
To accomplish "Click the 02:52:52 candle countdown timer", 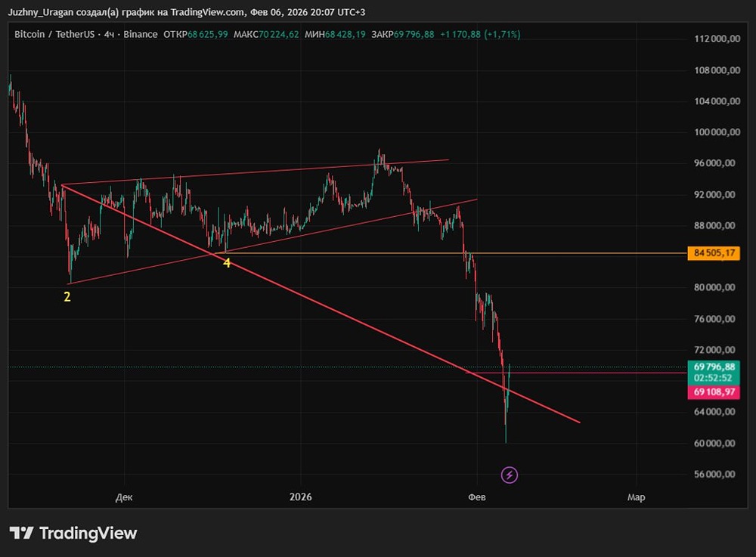I will pyautogui.click(x=713, y=378).
